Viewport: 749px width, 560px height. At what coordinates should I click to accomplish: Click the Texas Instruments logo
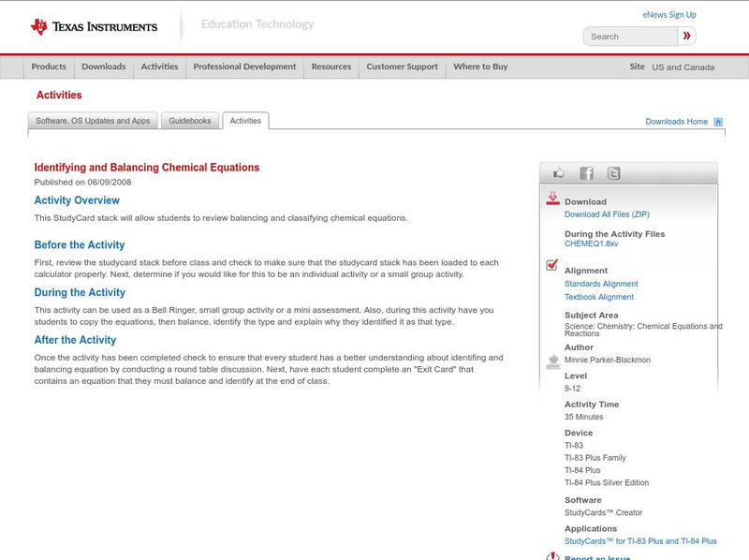[94, 27]
